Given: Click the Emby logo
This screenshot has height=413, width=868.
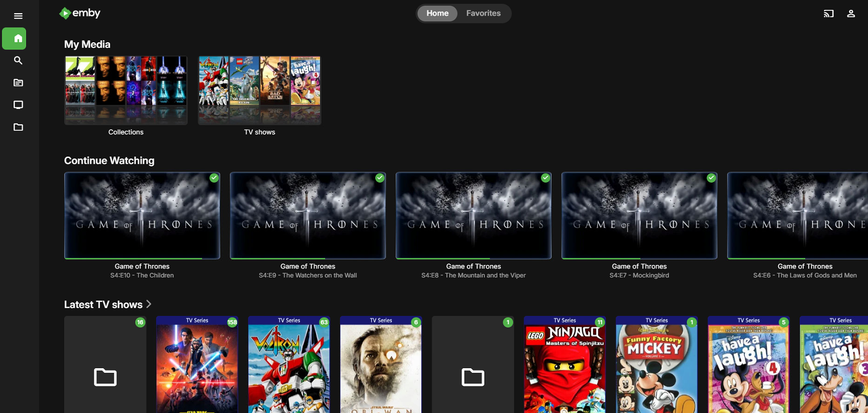Looking at the screenshot, I should pyautogui.click(x=80, y=13).
